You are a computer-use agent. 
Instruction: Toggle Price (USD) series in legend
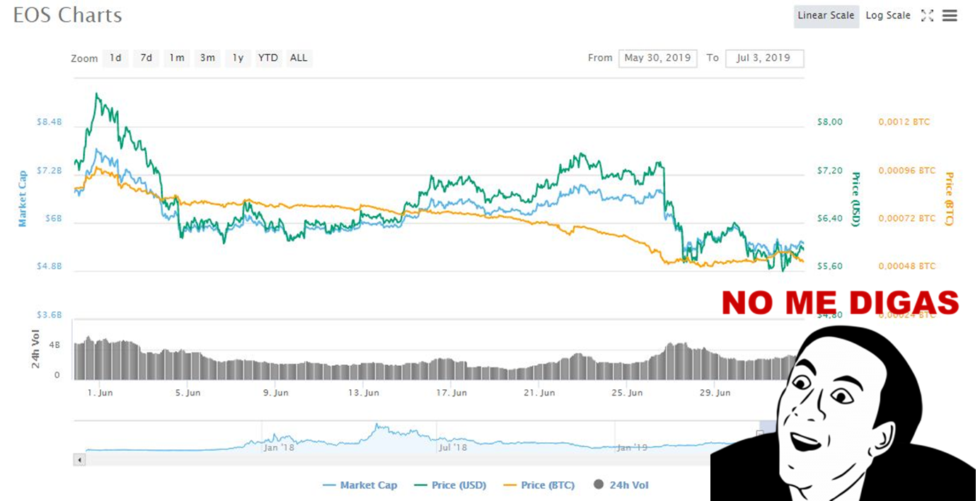tap(450, 485)
